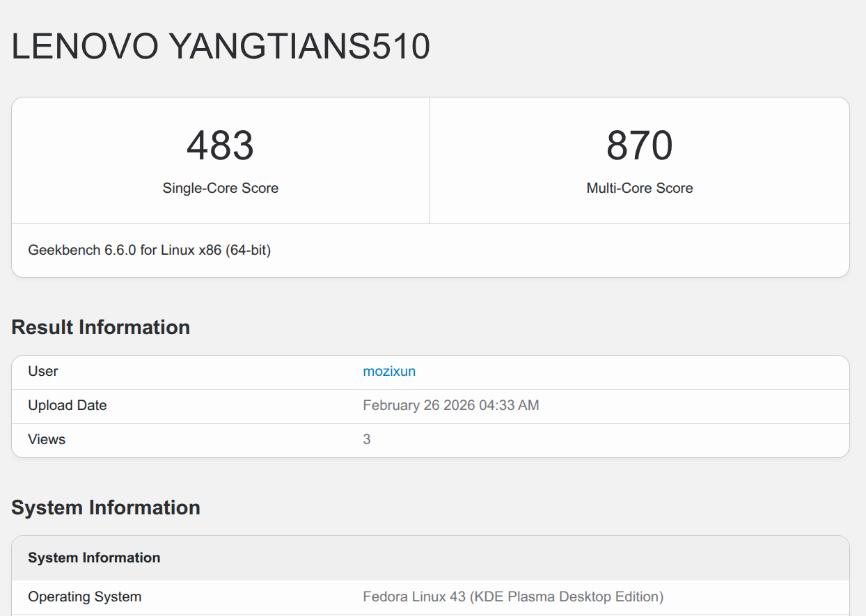Click the Views count value 3
This screenshot has width=866, height=616.
[367, 439]
